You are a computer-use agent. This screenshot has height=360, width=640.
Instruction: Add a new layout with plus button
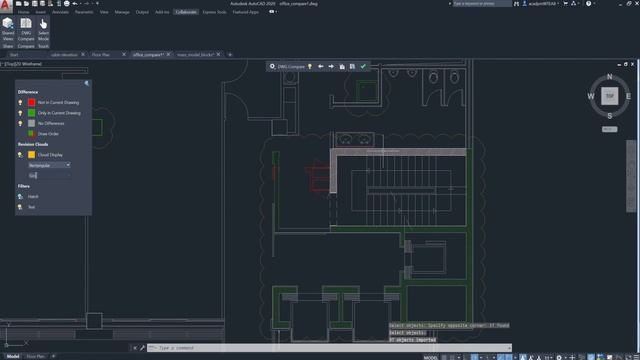(x=53, y=356)
